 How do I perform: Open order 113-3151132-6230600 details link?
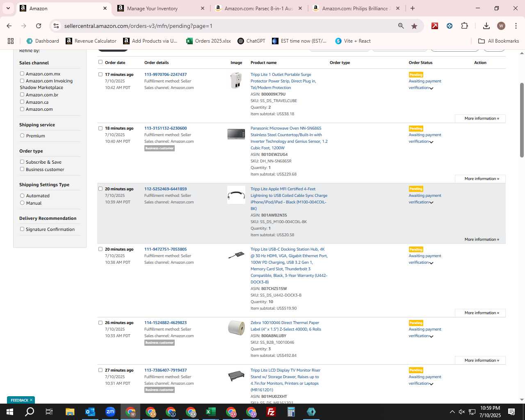165,128
